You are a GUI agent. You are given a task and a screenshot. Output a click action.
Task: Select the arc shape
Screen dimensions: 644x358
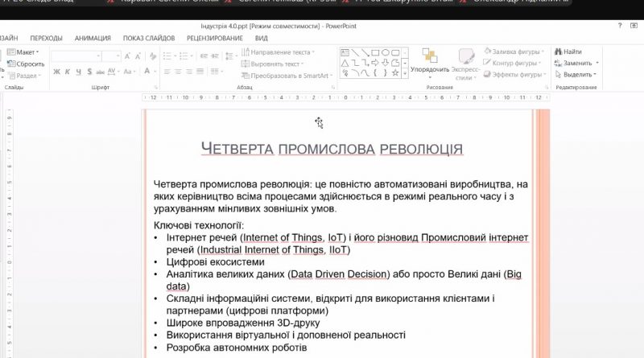point(355,73)
